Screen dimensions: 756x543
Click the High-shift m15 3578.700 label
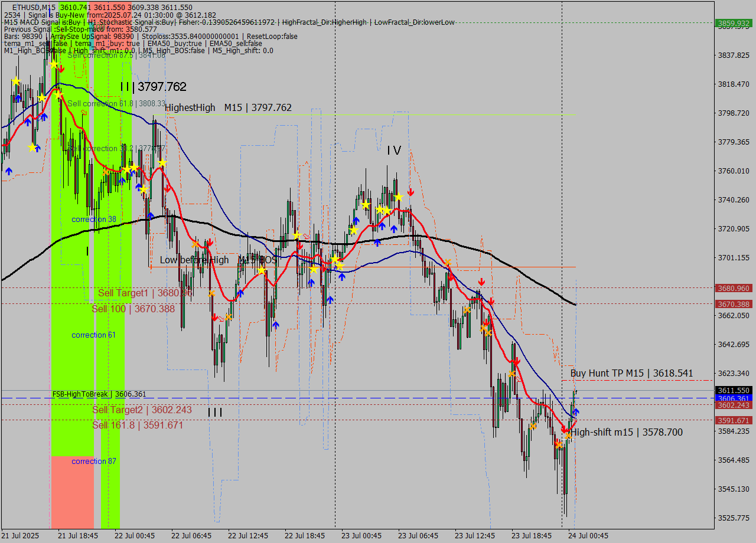[626, 432]
